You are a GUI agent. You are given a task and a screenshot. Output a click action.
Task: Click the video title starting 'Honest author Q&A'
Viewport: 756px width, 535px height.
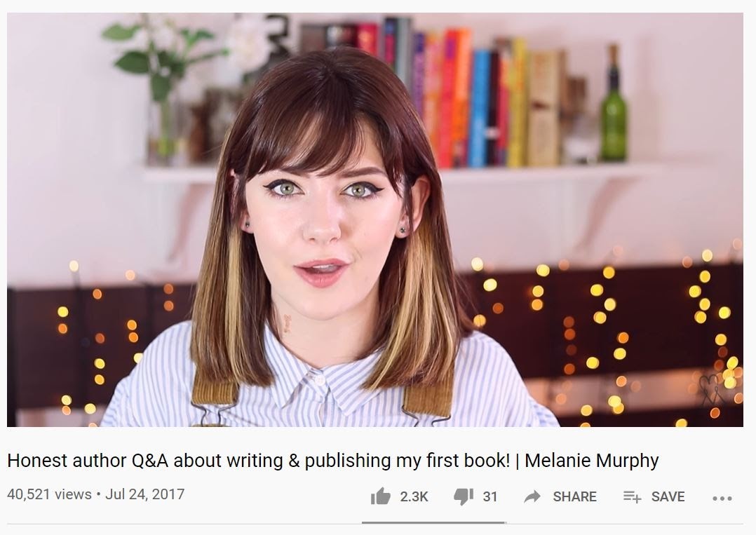point(332,460)
